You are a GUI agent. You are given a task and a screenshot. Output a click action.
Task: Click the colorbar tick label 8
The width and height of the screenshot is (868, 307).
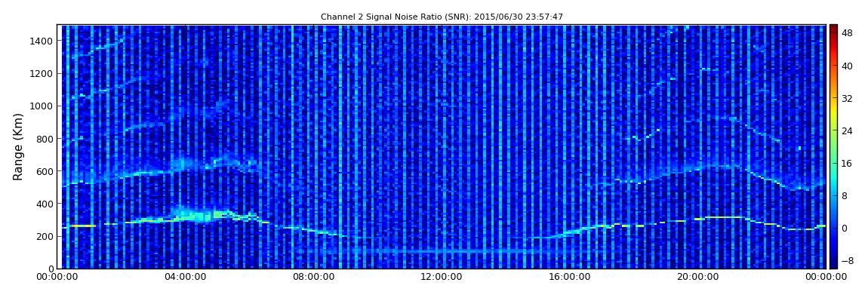[x=845, y=195]
